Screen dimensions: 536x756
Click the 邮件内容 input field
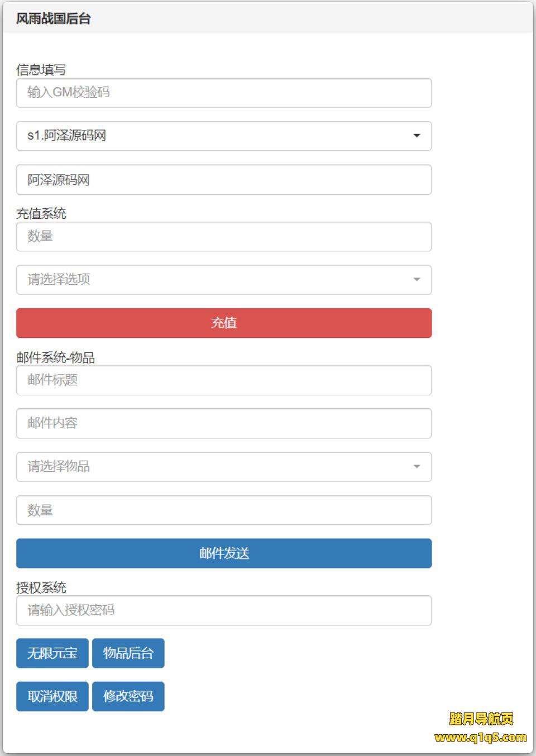[x=223, y=423]
